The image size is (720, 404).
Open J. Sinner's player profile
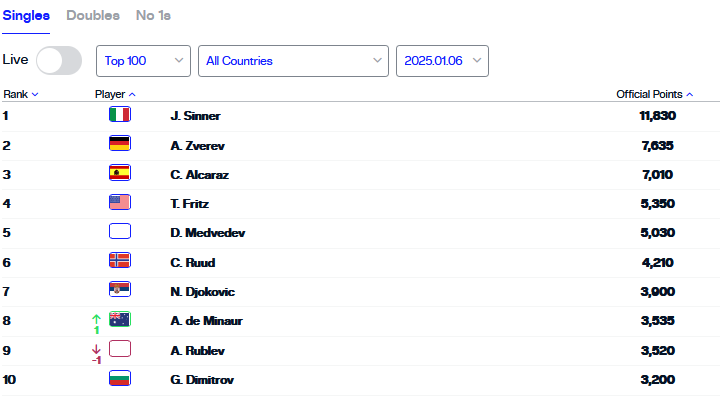pos(196,116)
